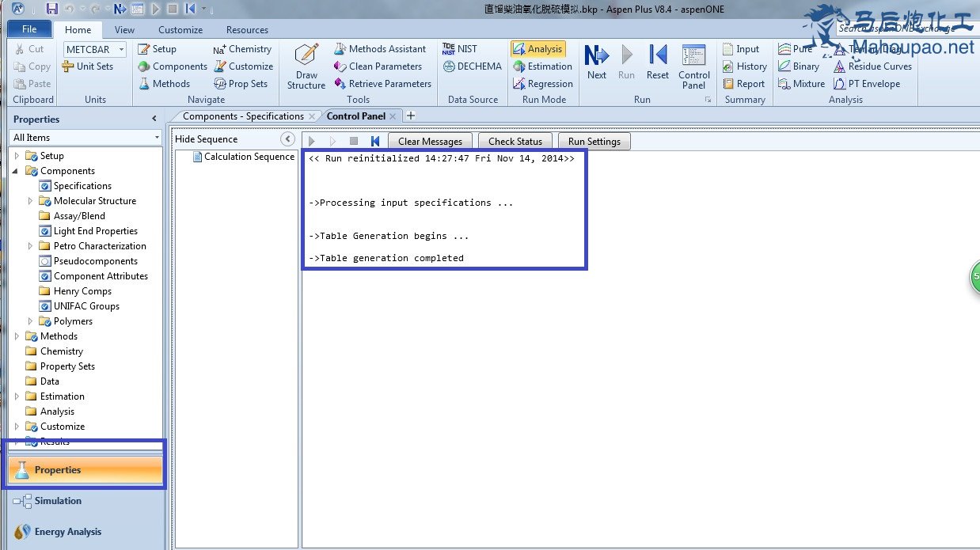
Task: Open the NIST data source
Action: [460, 49]
